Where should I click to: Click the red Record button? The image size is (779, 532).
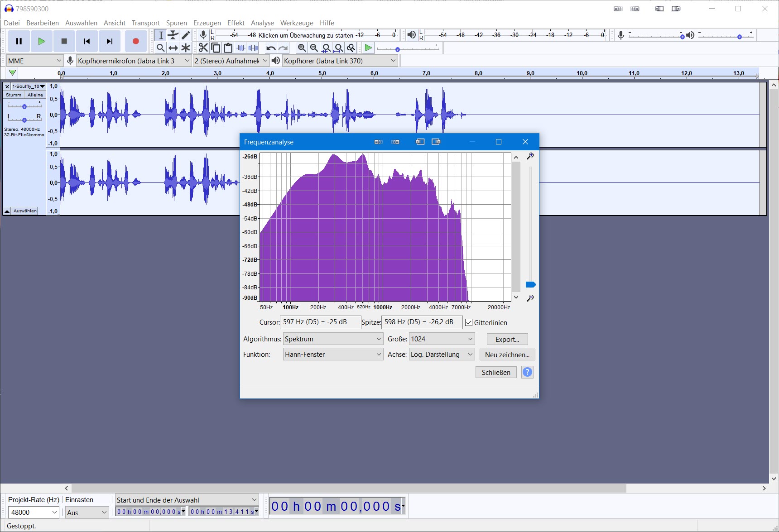(135, 41)
